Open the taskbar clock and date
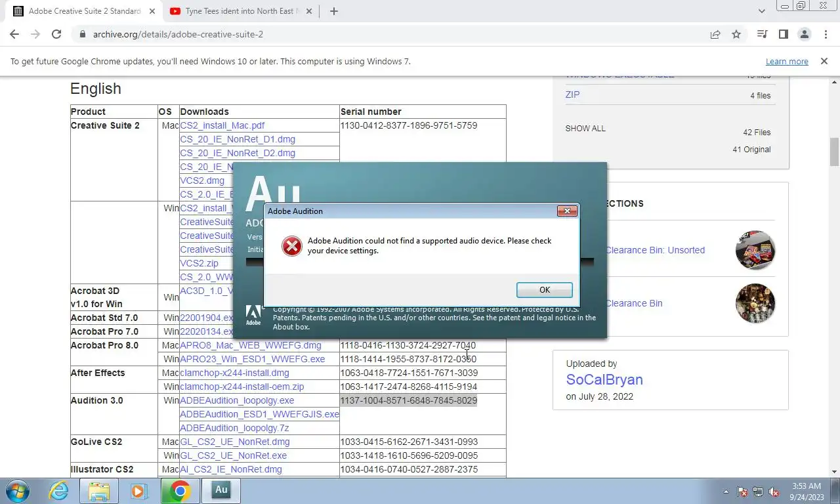Viewport: 840px width, 504px height. 806,492
